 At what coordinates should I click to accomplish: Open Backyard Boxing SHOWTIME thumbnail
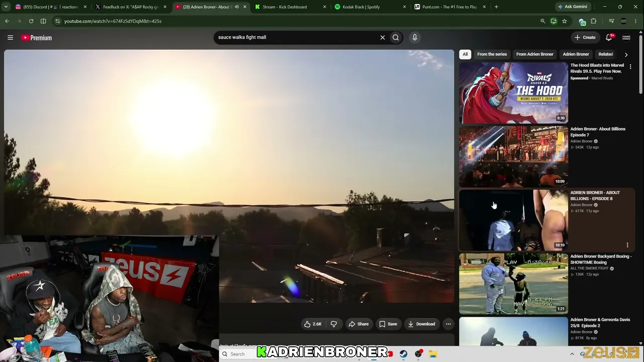[513, 284]
